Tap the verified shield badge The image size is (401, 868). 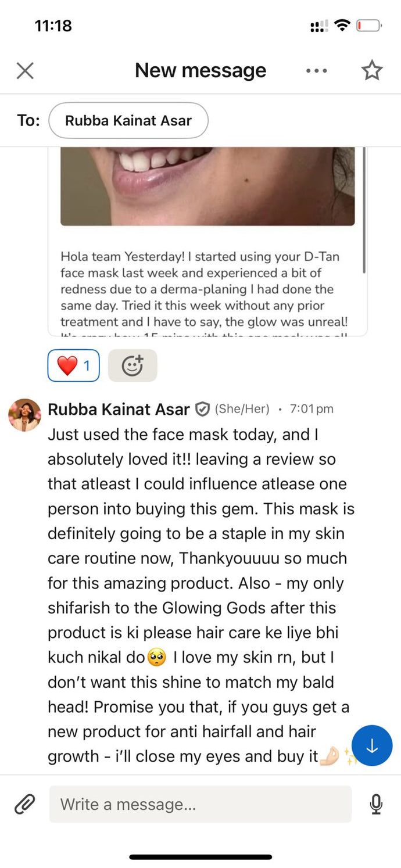pos(202,409)
